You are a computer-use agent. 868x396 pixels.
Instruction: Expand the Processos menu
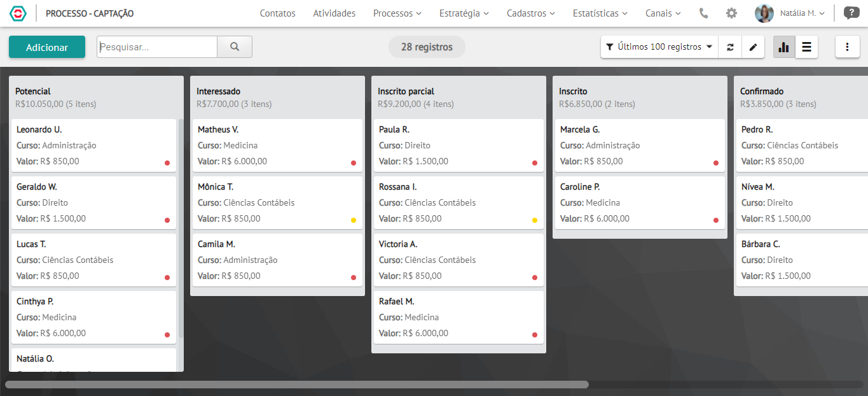coord(397,13)
